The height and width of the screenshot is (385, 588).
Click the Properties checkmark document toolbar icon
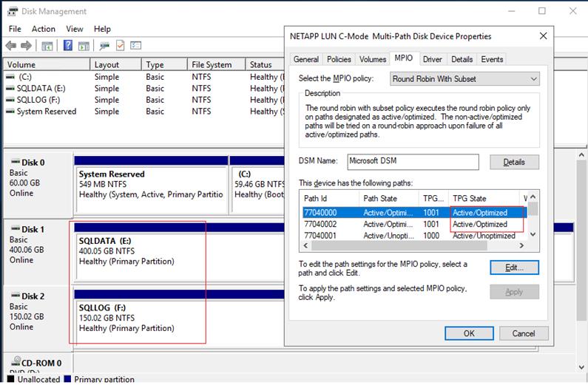click(x=120, y=46)
